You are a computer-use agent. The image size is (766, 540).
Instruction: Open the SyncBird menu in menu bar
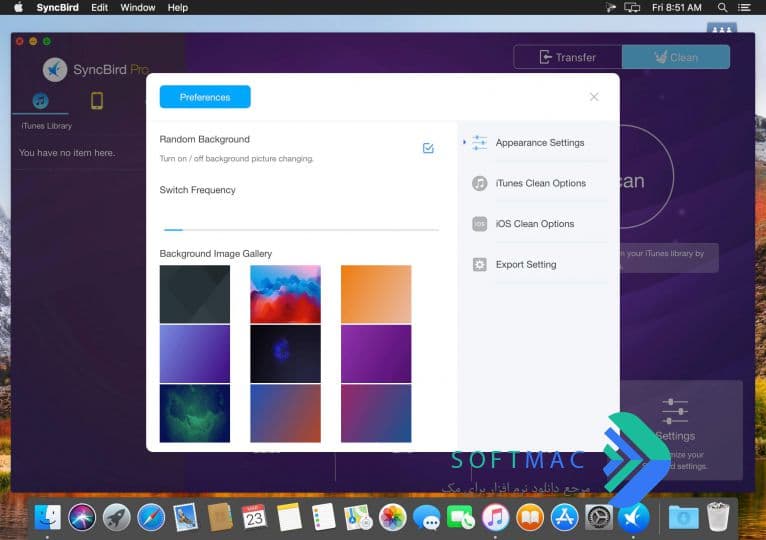[x=57, y=7]
